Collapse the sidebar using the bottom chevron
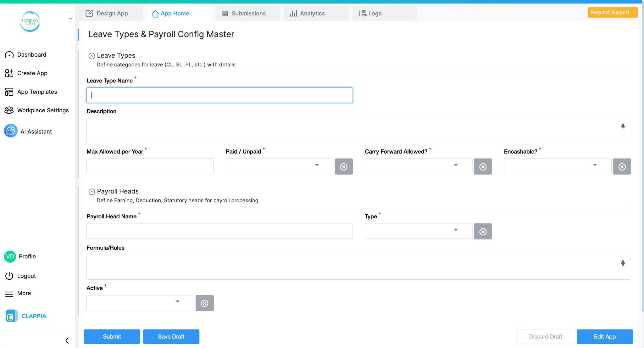This screenshot has width=644, height=348. pos(67,340)
